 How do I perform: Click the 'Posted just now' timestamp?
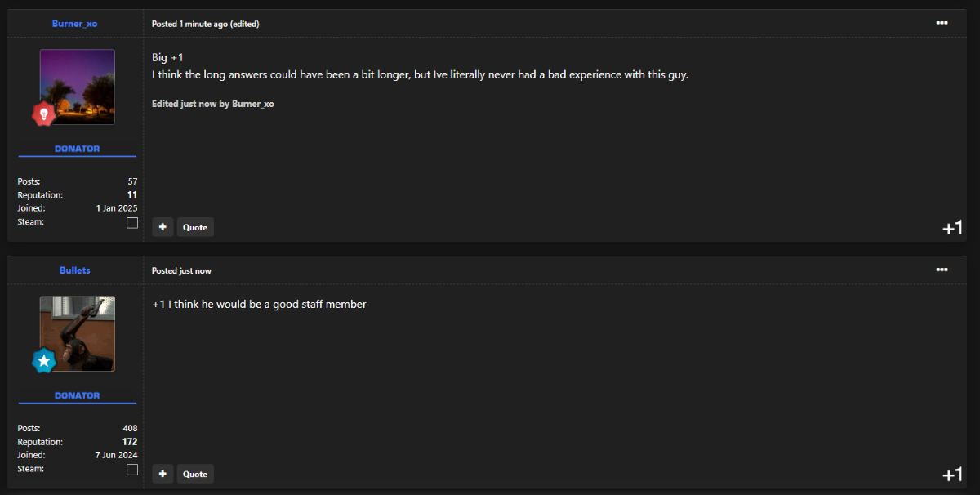point(181,270)
